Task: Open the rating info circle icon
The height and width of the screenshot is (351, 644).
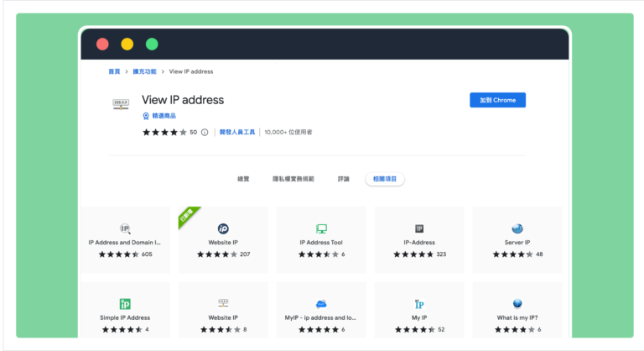Action: pyautogui.click(x=205, y=132)
